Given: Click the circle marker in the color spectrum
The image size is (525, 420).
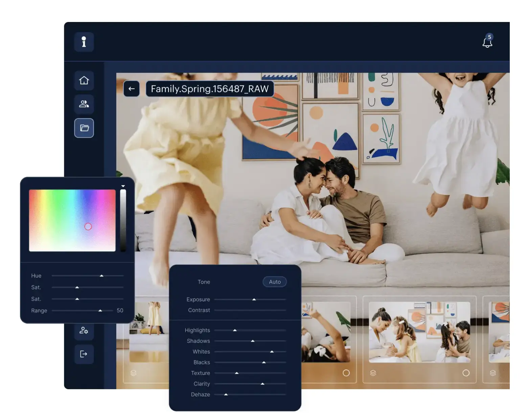Looking at the screenshot, I should (x=88, y=227).
